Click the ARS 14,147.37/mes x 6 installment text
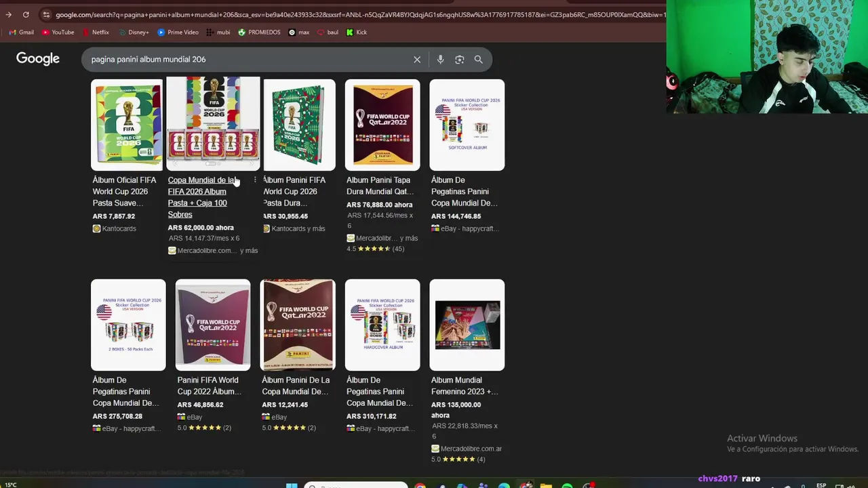Screen dimensions: 868x488 click(x=204, y=239)
